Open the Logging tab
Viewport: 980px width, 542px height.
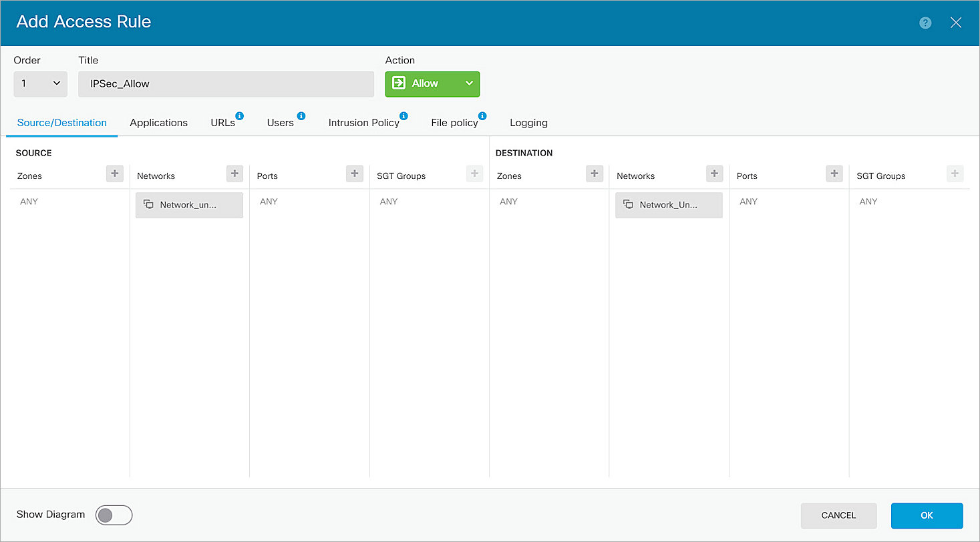(x=528, y=122)
